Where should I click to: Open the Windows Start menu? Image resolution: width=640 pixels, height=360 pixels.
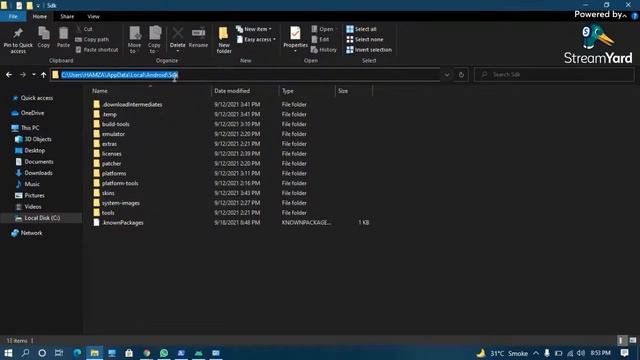(8, 353)
